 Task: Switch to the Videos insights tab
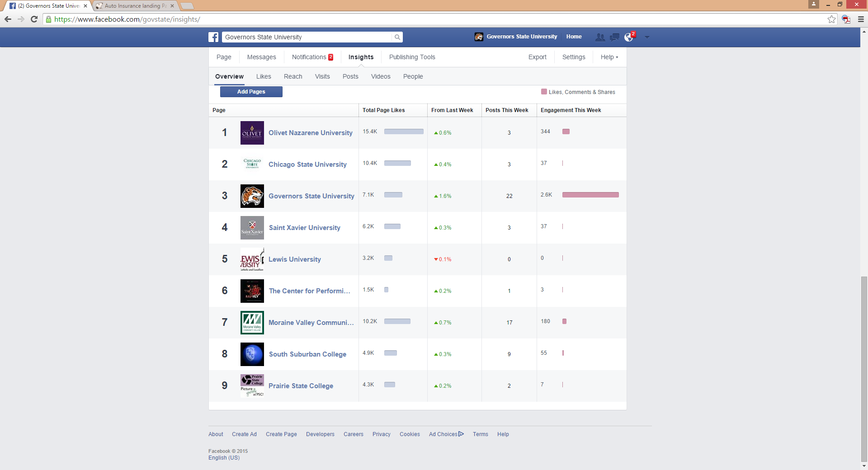tap(381, 76)
